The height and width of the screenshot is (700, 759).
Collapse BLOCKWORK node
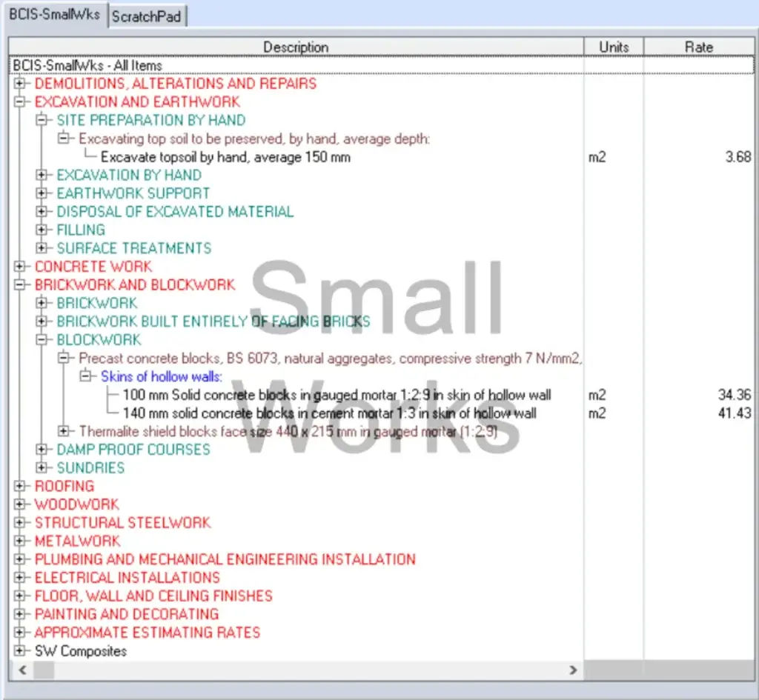click(x=42, y=339)
